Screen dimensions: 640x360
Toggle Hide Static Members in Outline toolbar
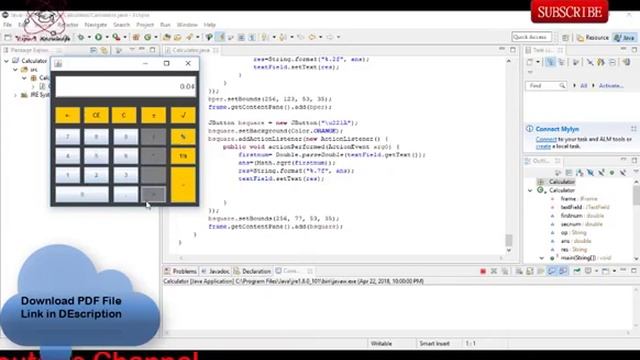[x=601, y=173]
